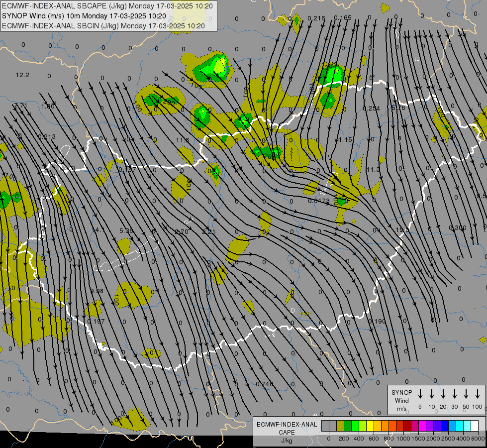Image resolution: width=487 pixels, height=448 pixels.
Task: Click the 20 m/s wind arrow in legend
Action: [x=443, y=394]
